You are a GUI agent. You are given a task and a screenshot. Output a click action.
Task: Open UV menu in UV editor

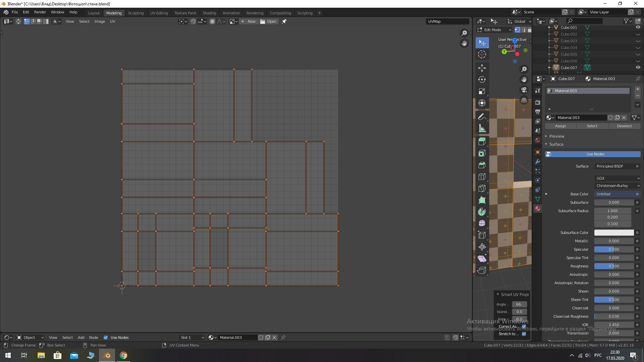pos(112,21)
